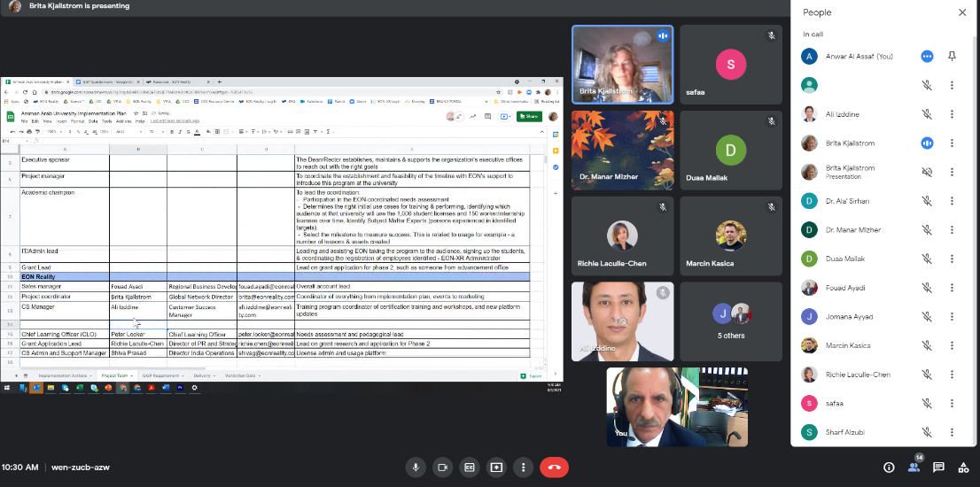Click the borders icon in Sheets toolbar

[217, 132]
